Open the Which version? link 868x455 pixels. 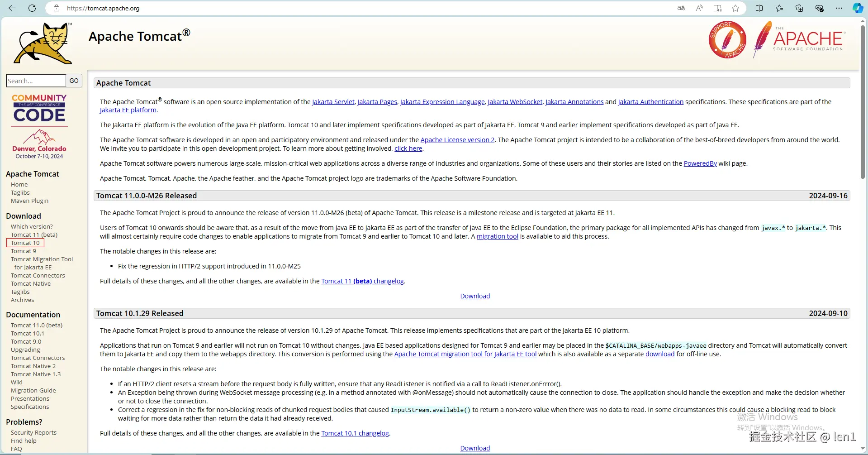click(x=32, y=226)
